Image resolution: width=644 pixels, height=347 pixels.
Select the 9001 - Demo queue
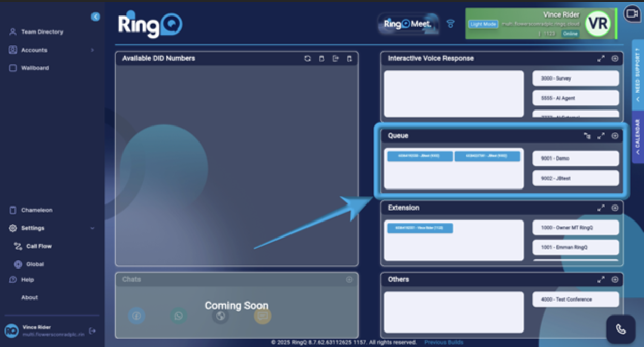point(575,158)
